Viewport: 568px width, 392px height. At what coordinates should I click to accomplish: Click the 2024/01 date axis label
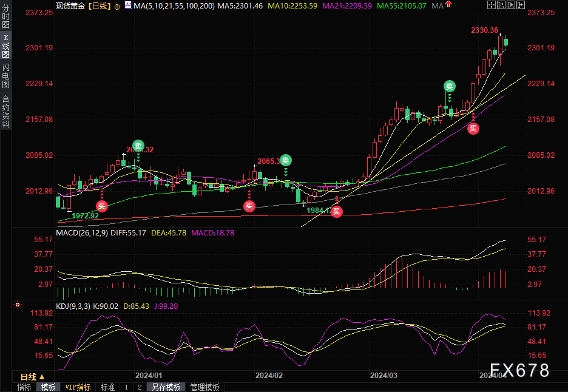coord(149,376)
